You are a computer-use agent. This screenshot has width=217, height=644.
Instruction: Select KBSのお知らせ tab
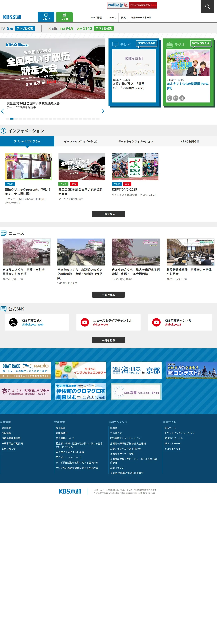pos(190,141)
